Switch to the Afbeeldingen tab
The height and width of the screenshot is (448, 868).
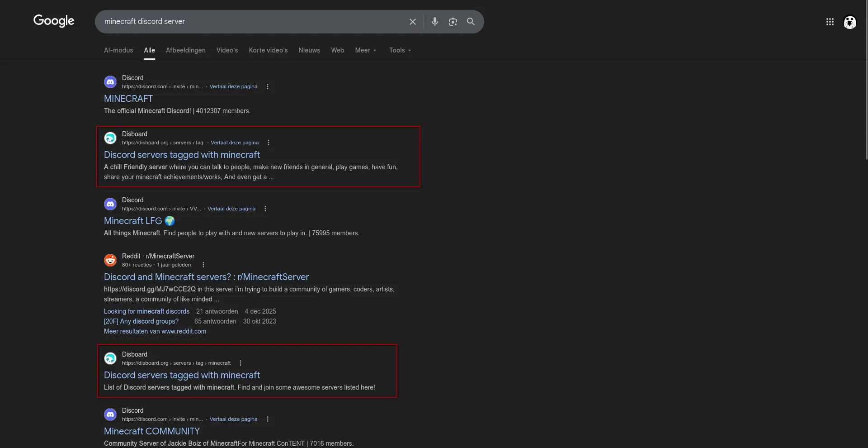tap(185, 50)
